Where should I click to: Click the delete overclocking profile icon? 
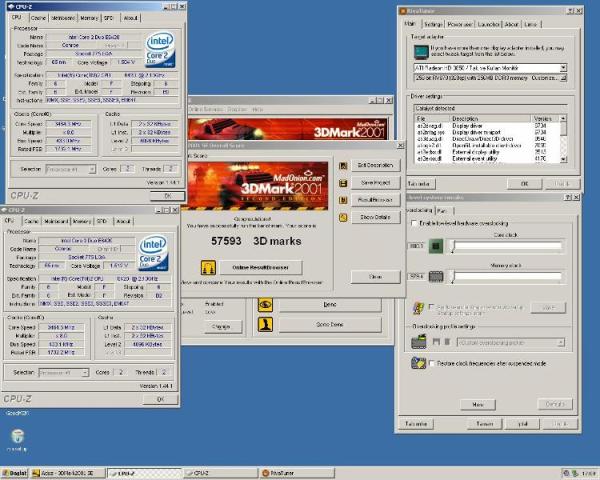[x=447, y=341]
